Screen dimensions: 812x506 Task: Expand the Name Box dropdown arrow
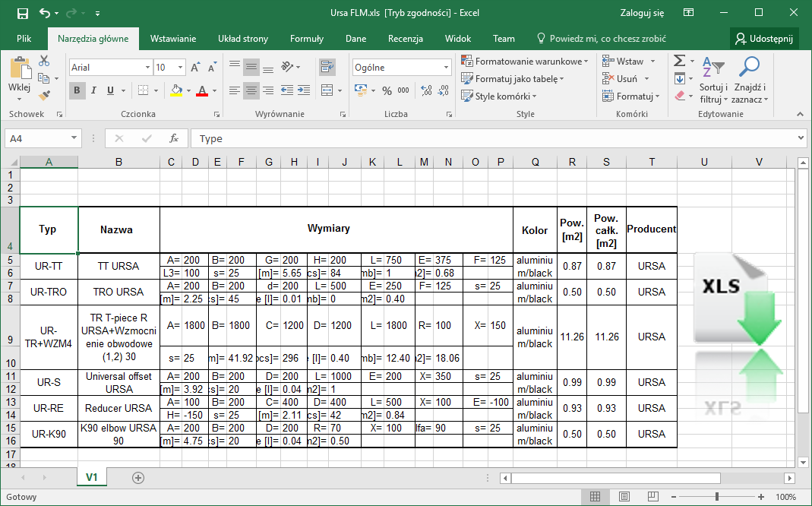[x=74, y=138]
